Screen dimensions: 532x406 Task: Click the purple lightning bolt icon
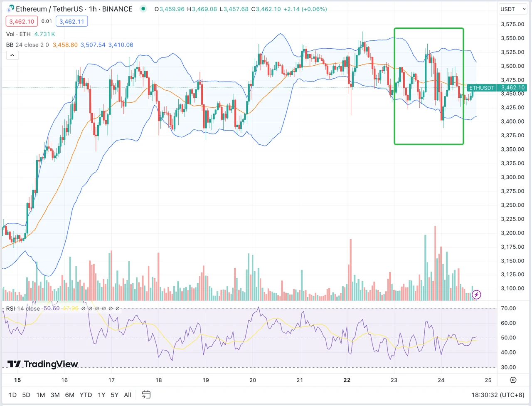(x=476, y=295)
